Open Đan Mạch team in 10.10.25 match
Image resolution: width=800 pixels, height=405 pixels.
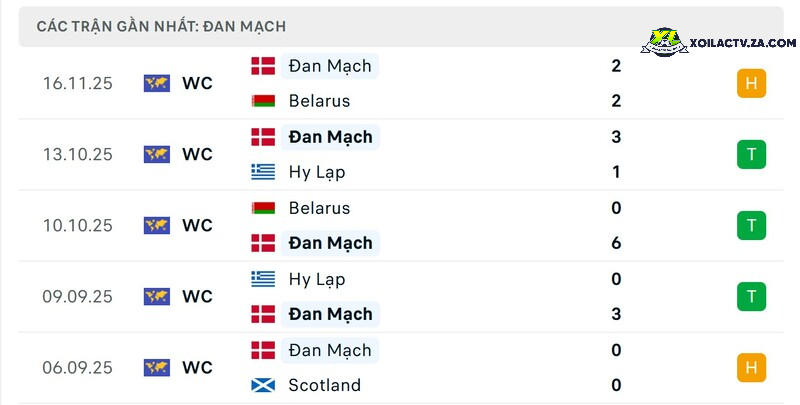pos(331,243)
